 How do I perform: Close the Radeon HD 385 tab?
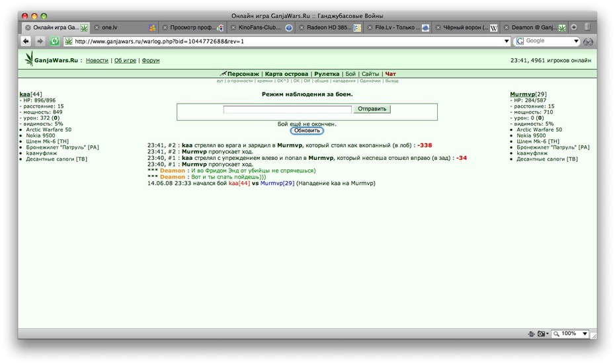302,28
